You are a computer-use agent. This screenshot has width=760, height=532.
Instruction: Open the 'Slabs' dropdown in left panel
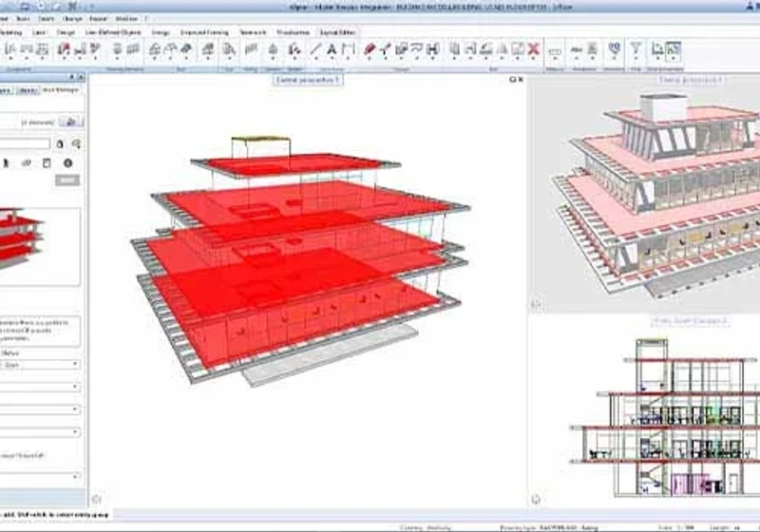click(x=40, y=365)
